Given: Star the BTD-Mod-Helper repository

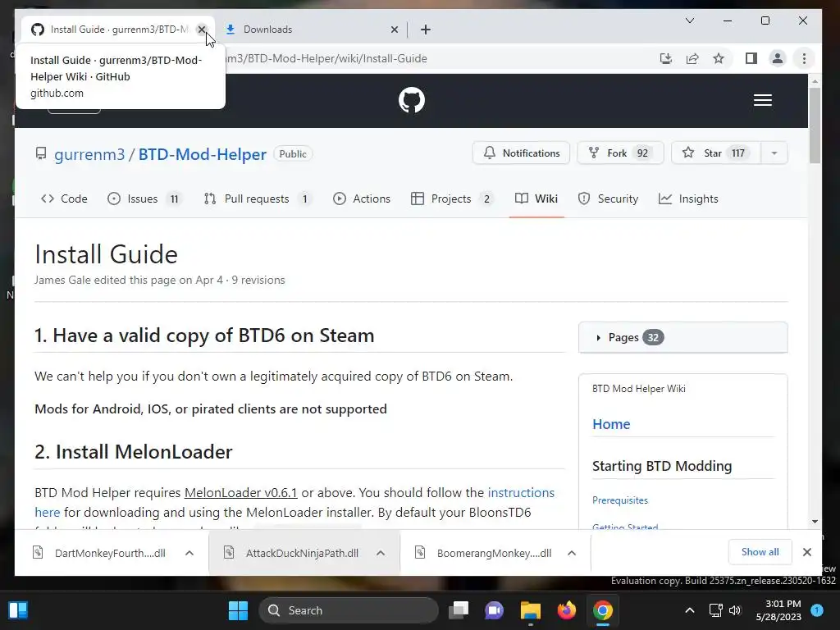Looking at the screenshot, I should point(715,153).
